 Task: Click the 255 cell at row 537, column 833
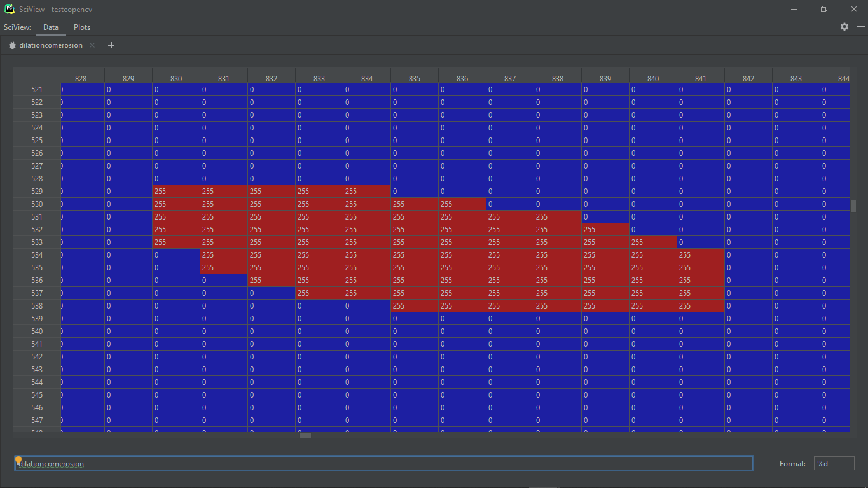click(x=319, y=293)
